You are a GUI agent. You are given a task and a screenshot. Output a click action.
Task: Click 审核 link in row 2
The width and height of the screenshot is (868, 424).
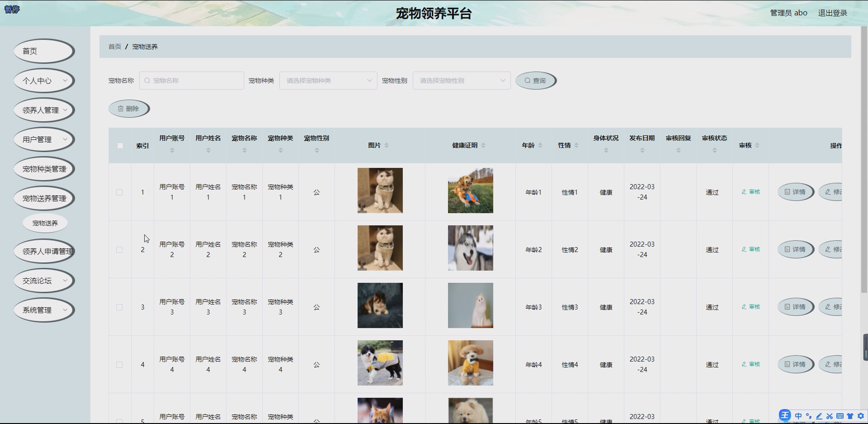coord(751,249)
